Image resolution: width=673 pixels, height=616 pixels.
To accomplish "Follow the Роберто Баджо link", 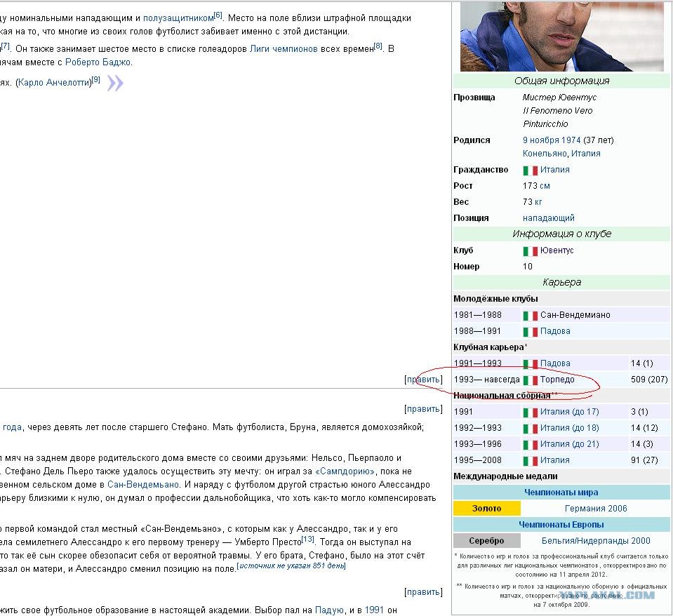I will pyautogui.click(x=98, y=62).
